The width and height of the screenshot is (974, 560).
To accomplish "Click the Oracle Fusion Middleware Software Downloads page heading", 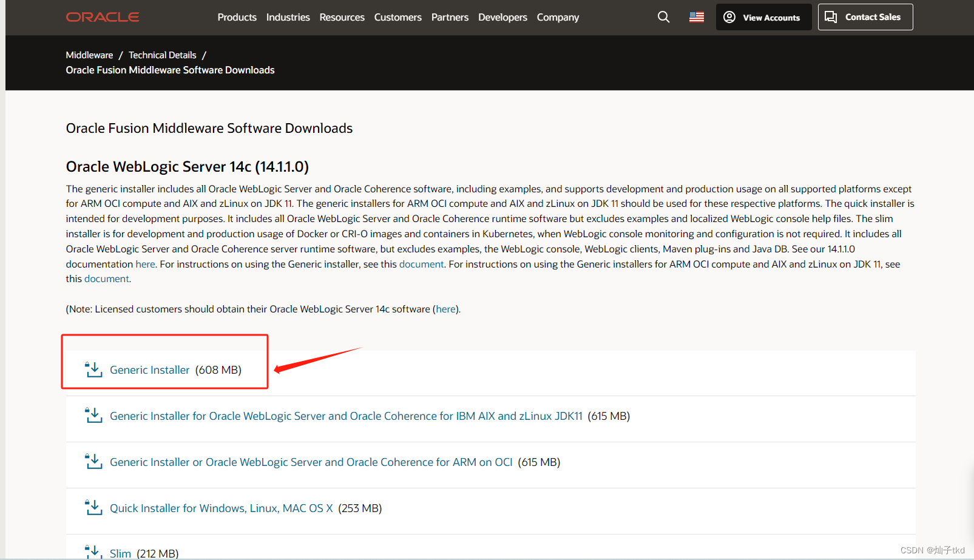I will pos(209,128).
